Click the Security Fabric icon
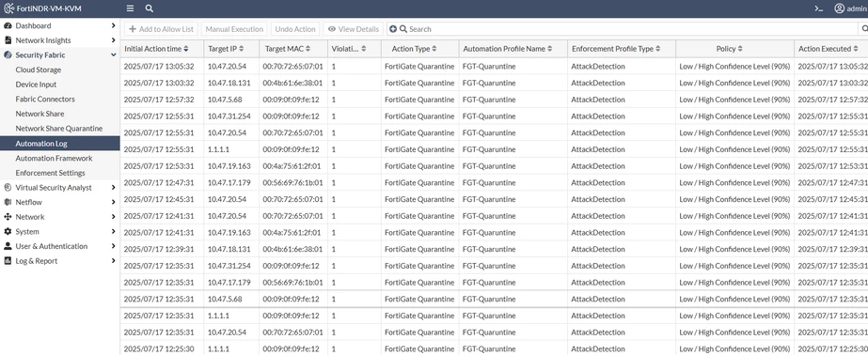Image resolution: width=868 pixels, height=355 pixels. pyautogui.click(x=8, y=55)
